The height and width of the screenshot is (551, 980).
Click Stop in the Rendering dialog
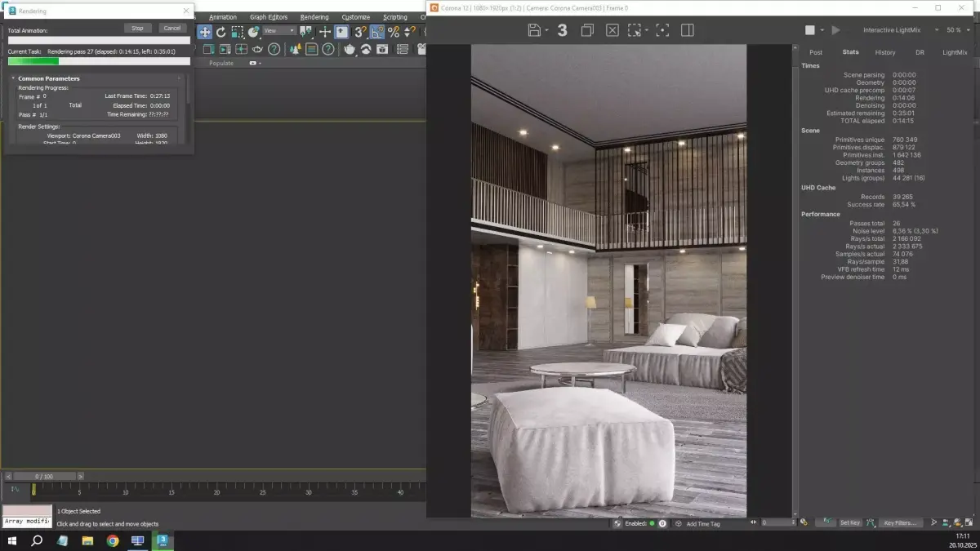click(138, 28)
